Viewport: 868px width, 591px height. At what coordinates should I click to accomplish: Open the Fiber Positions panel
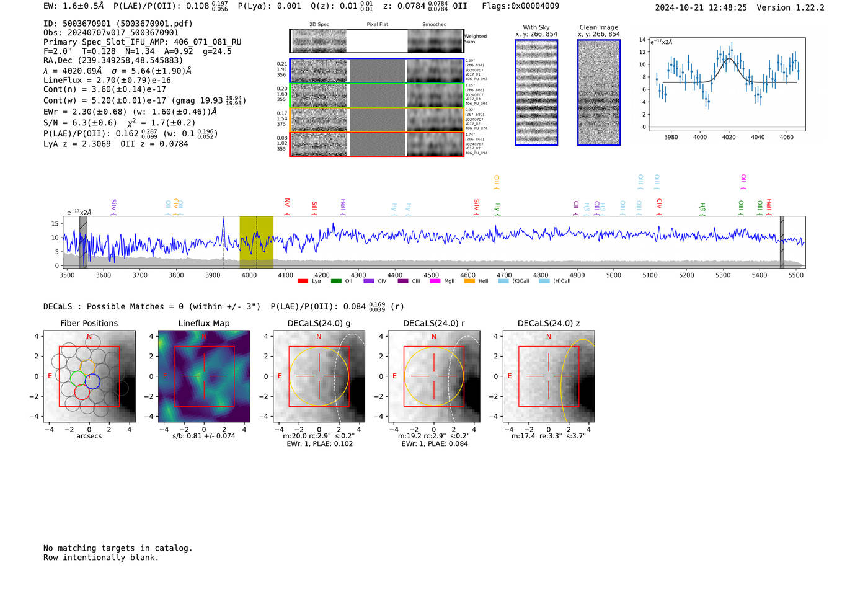(89, 376)
